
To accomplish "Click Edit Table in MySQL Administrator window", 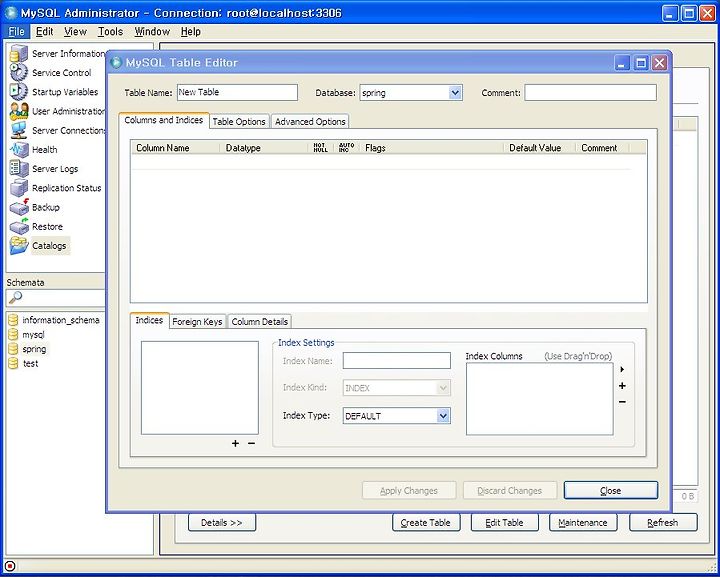I will point(504,523).
